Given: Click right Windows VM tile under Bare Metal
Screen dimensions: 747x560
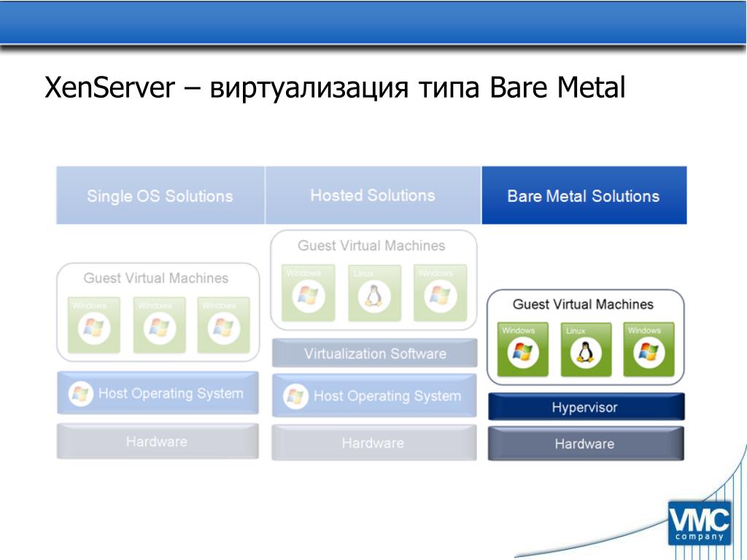Looking at the screenshot, I should coord(649,349).
